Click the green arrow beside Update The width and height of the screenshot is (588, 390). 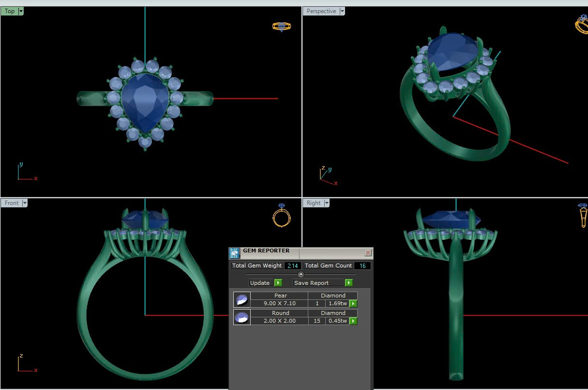pos(278,283)
